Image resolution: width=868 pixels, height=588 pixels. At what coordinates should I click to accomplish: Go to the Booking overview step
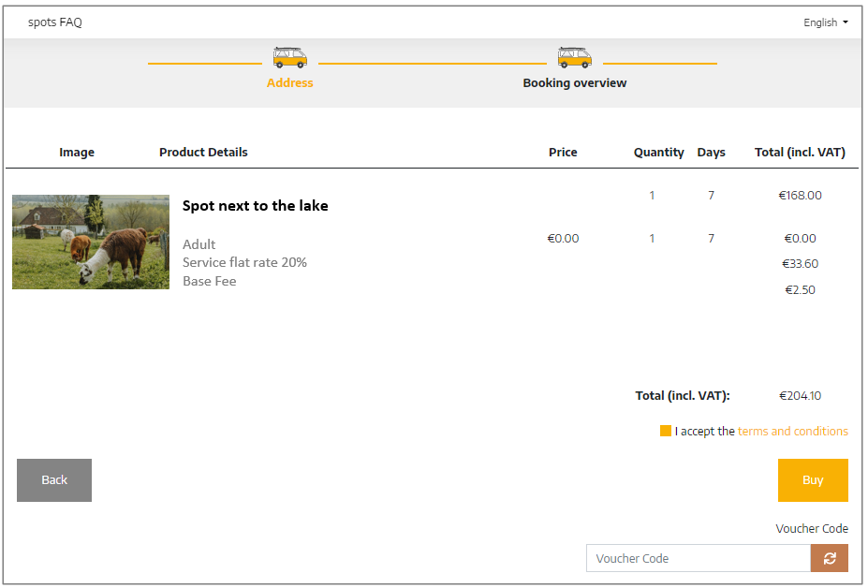tap(575, 83)
